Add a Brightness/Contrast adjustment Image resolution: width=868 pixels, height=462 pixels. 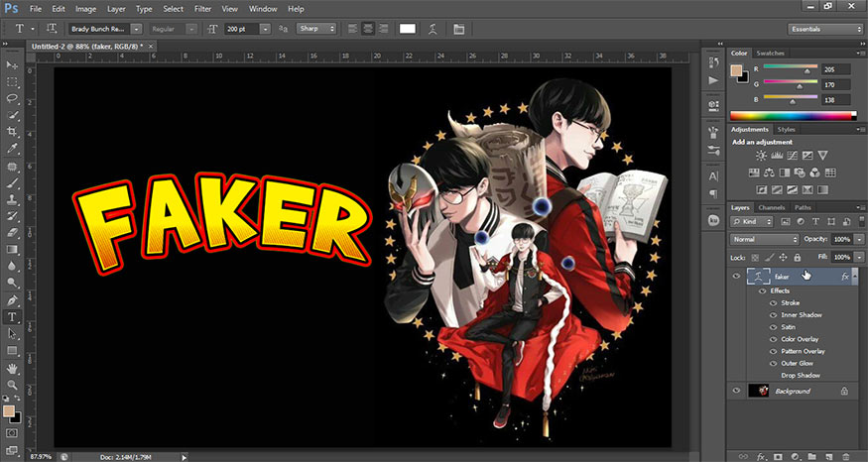[x=761, y=156]
